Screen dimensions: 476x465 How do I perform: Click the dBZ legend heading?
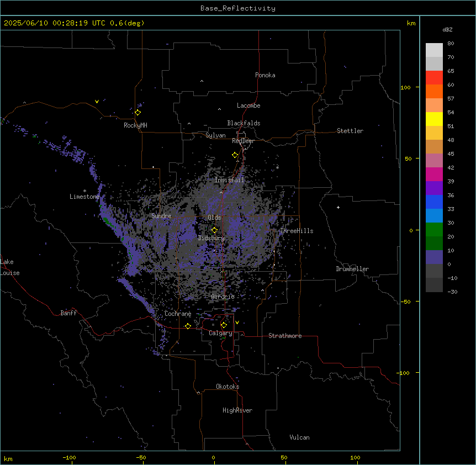447,29
